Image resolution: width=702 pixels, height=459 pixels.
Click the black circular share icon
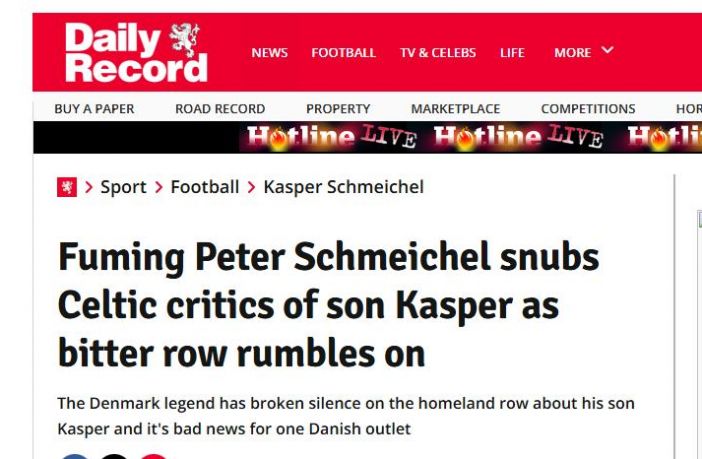(x=114, y=456)
